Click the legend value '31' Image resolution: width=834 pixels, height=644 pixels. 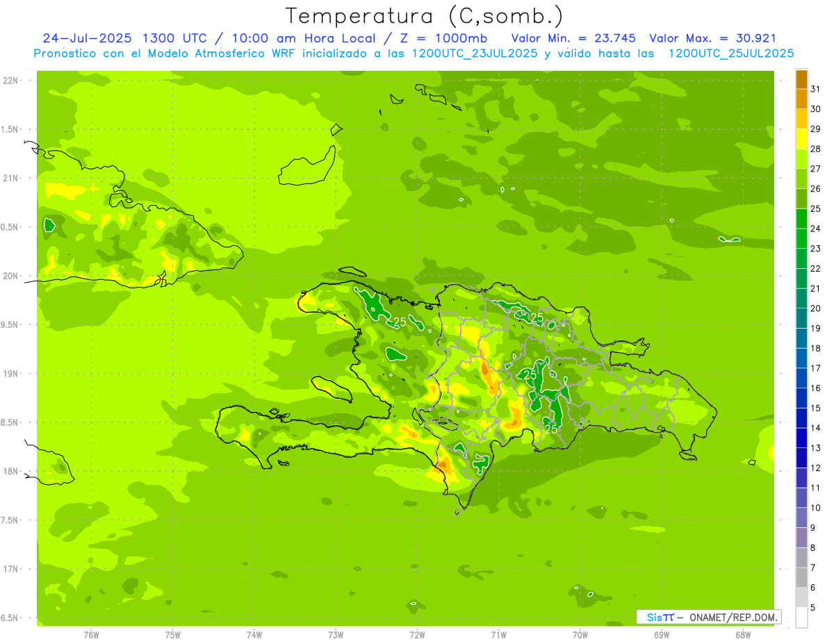tap(816, 89)
